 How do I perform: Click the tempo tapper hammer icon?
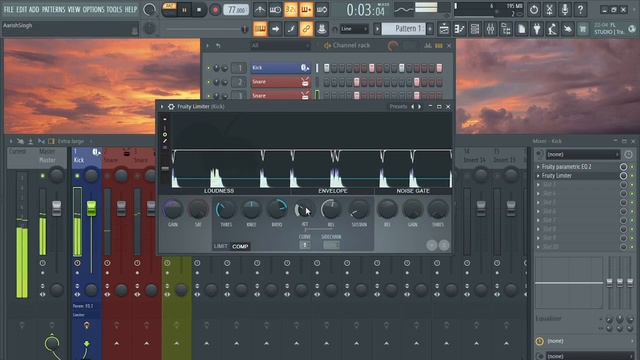point(552,29)
